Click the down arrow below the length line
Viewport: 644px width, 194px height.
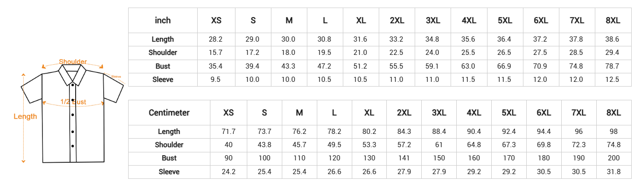[x=23, y=161]
